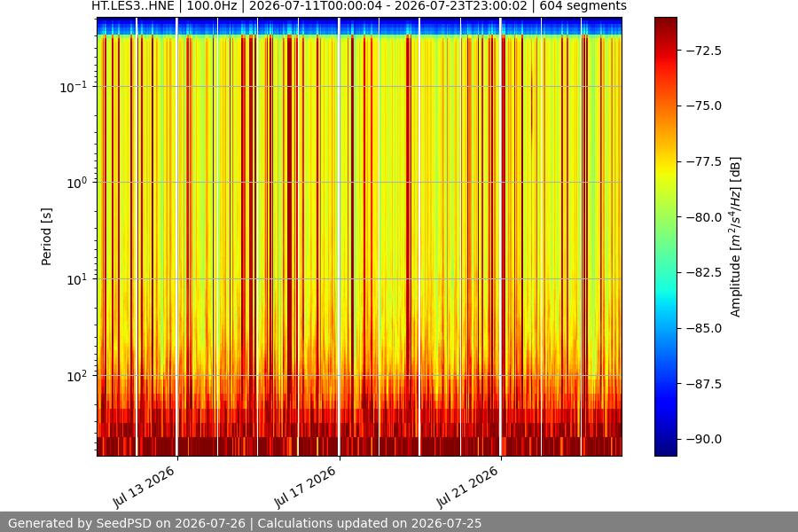Click the 'Jul 21 2026' x-axis label
This screenshot has height=532, width=798.
(467, 487)
